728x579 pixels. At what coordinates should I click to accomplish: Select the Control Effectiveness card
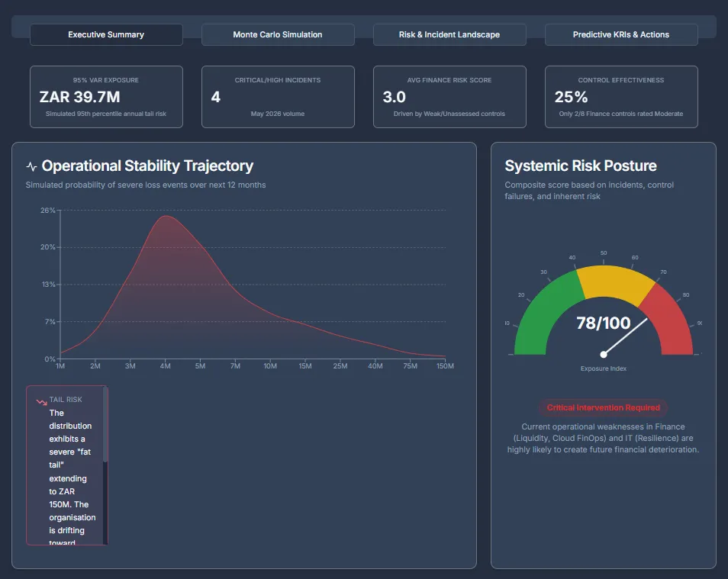tap(621, 97)
